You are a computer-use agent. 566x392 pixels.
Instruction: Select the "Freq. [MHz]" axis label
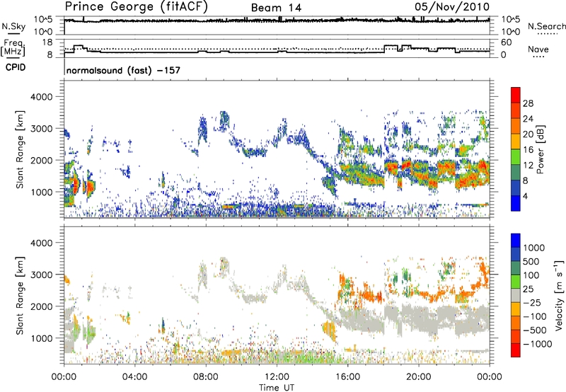tap(13, 48)
